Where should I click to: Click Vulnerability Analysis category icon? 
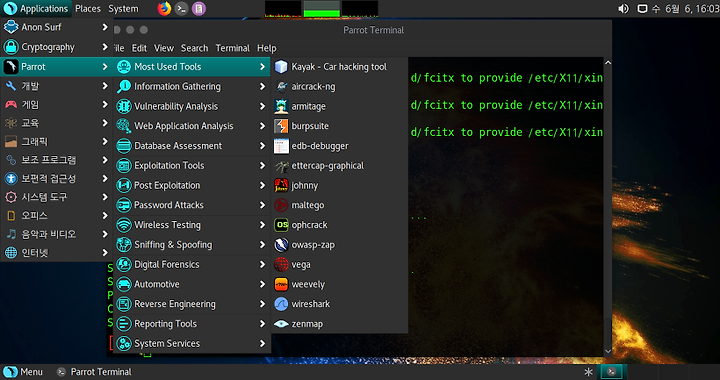124,106
